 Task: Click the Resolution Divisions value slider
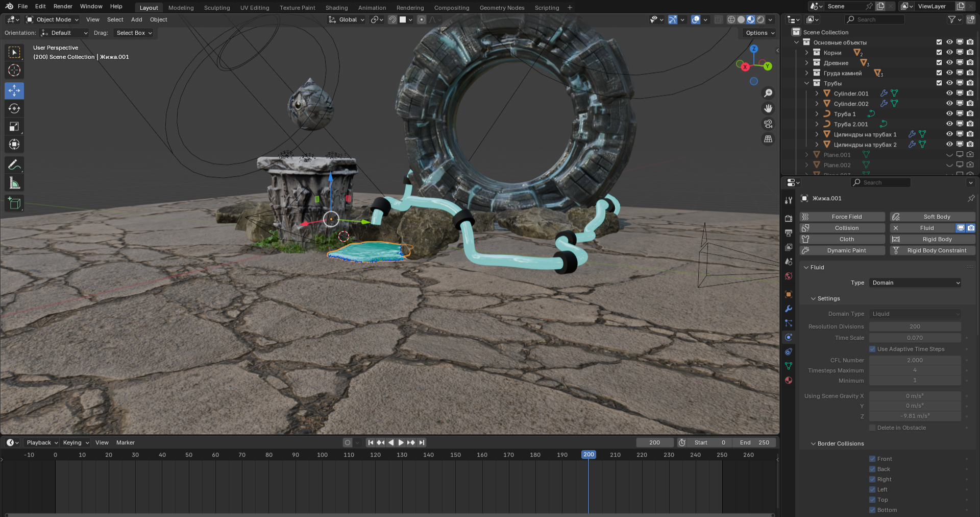point(915,326)
